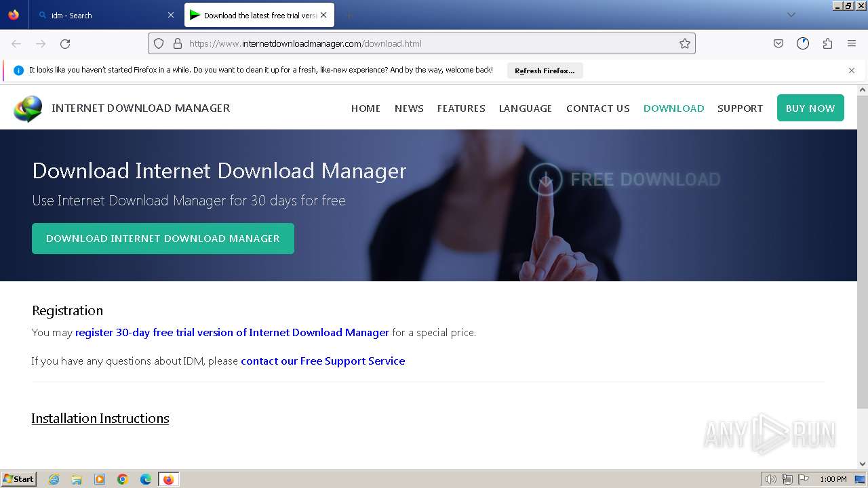868x488 pixels.
Task: Click contact our Free Support Service link
Action: pos(323,361)
